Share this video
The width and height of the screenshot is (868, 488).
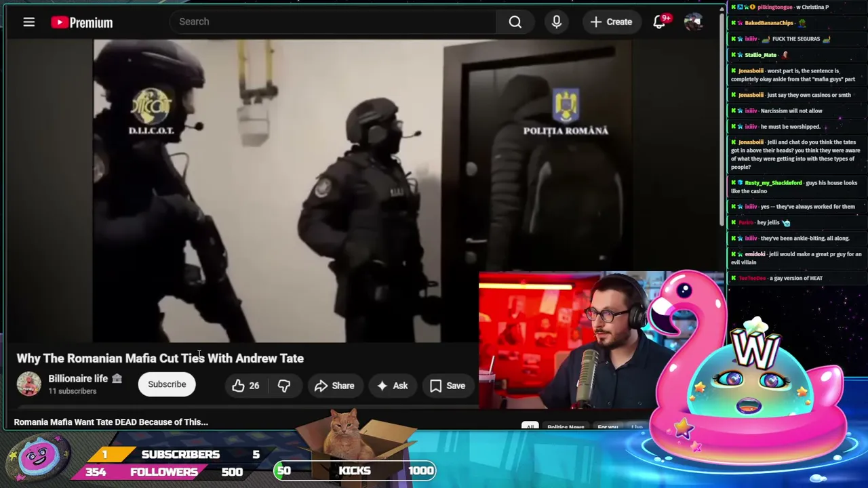pyautogui.click(x=334, y=386)
